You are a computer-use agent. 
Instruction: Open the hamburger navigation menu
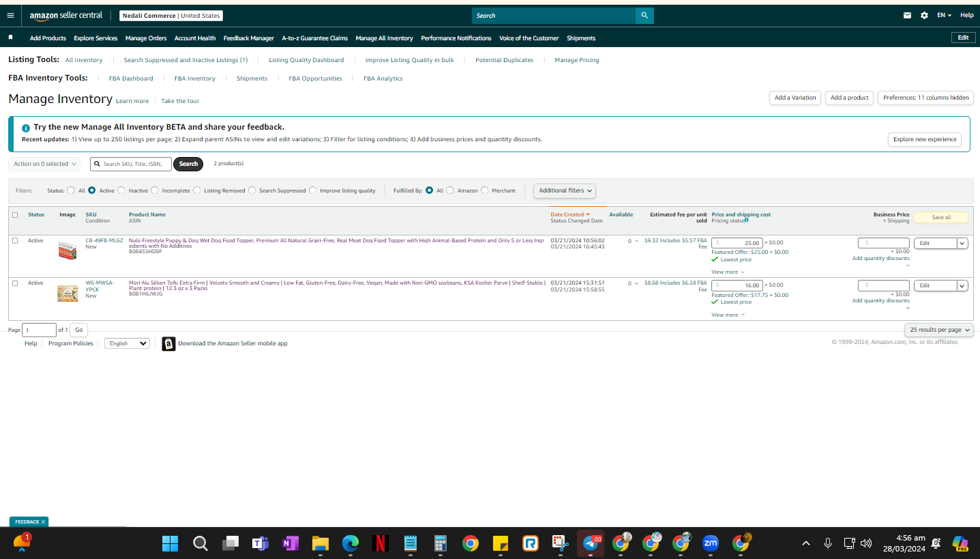(10, 15)
